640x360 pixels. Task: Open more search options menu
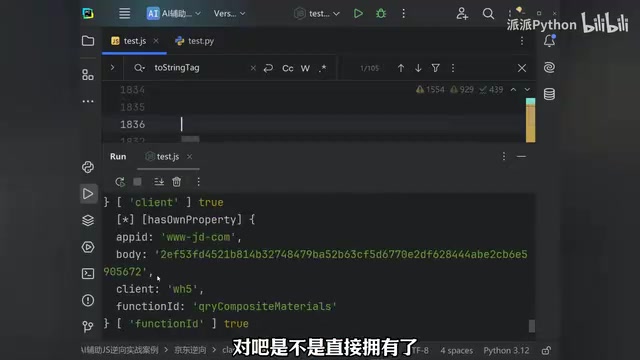(x=453, y=68)
